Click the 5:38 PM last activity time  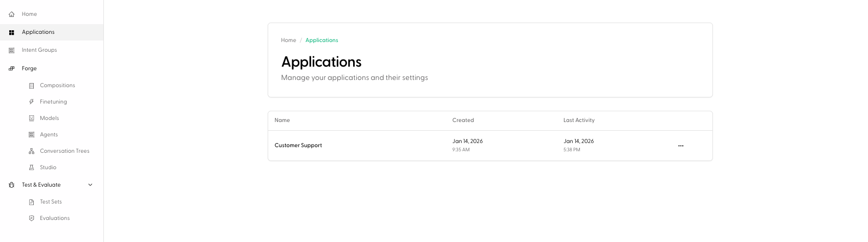point(572,150)
